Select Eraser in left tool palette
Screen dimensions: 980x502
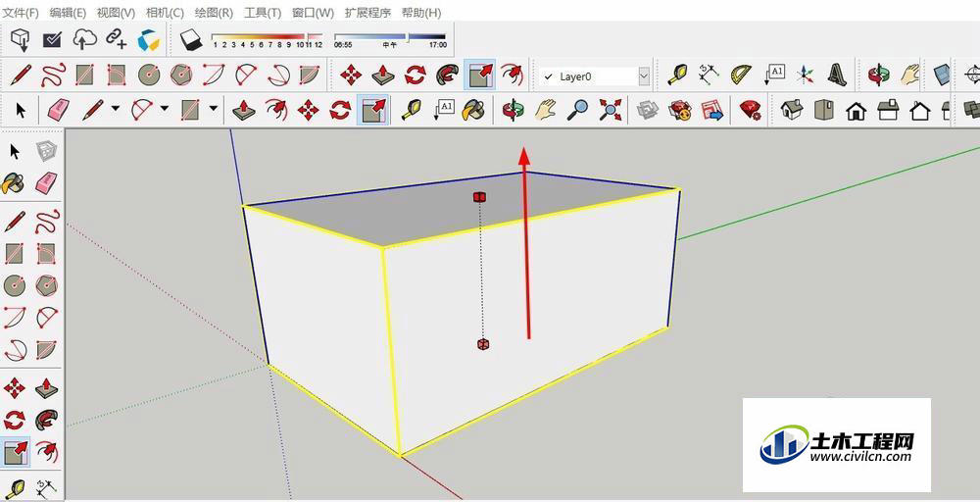(46, 183)
